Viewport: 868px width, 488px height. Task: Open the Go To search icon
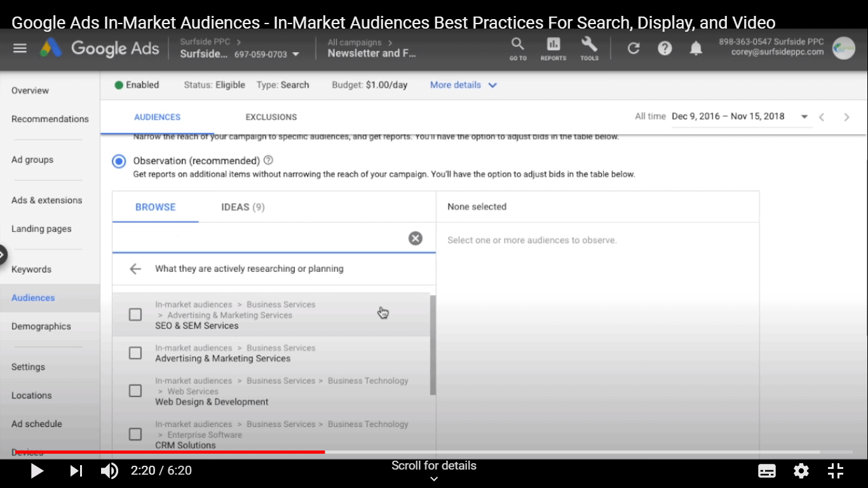tap(518, 48)
